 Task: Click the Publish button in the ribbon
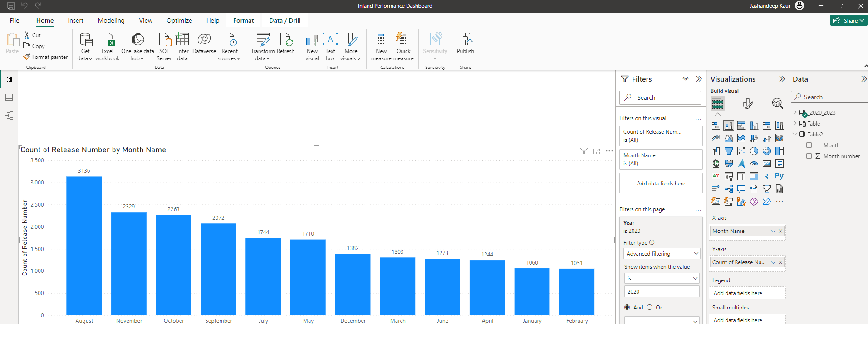[466, 43]
